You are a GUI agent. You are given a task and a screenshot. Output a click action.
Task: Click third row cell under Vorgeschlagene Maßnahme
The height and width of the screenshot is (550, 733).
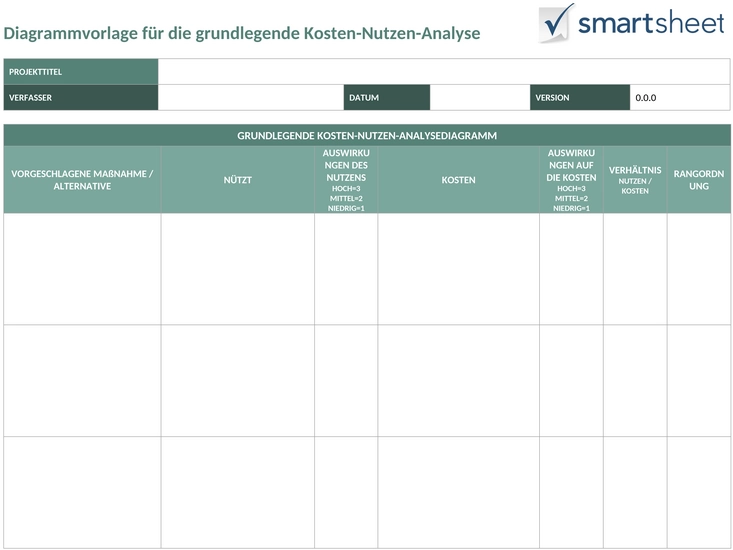(x=82, y=492)
